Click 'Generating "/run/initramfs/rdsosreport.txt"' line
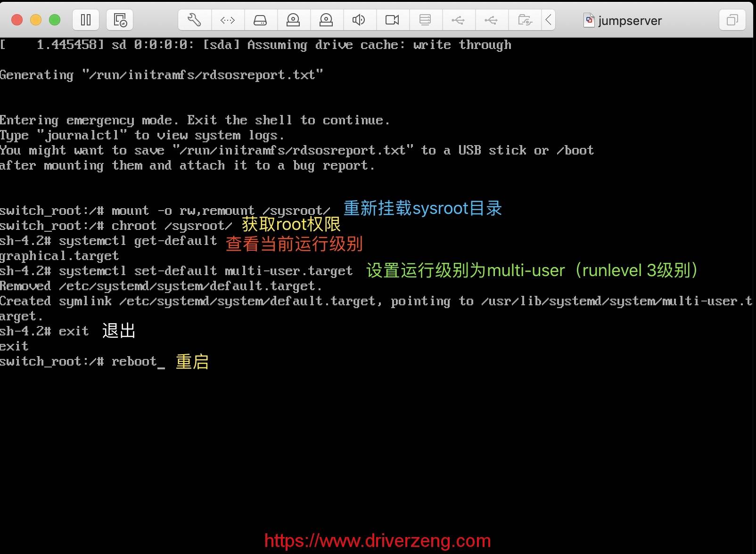This screenshot has height=554, width=756. point(162,75)
